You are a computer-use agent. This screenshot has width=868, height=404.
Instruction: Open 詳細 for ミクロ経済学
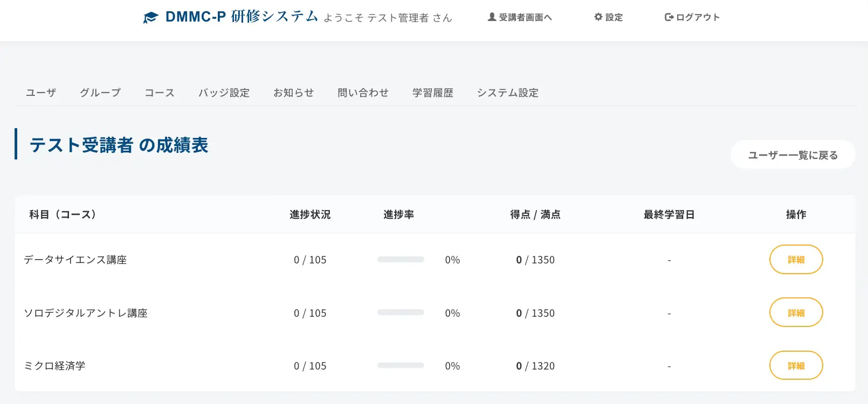tap(796, 366)
